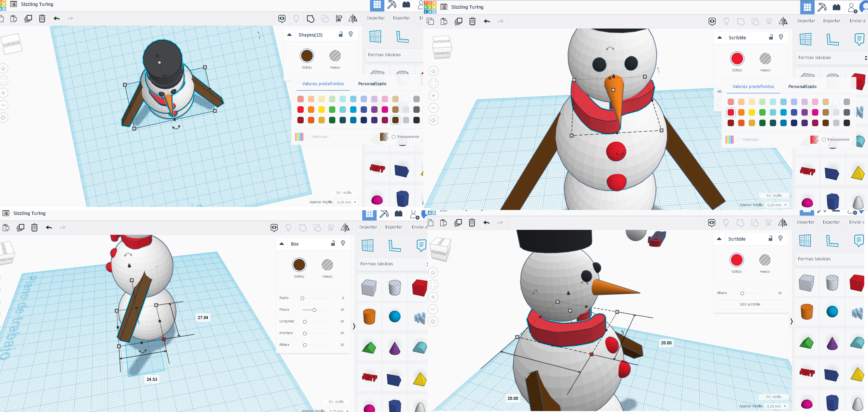Click trash delete icon in Shapes(13) window toolbar
Screen dimensions: 868x412
(x=42, y=18)
